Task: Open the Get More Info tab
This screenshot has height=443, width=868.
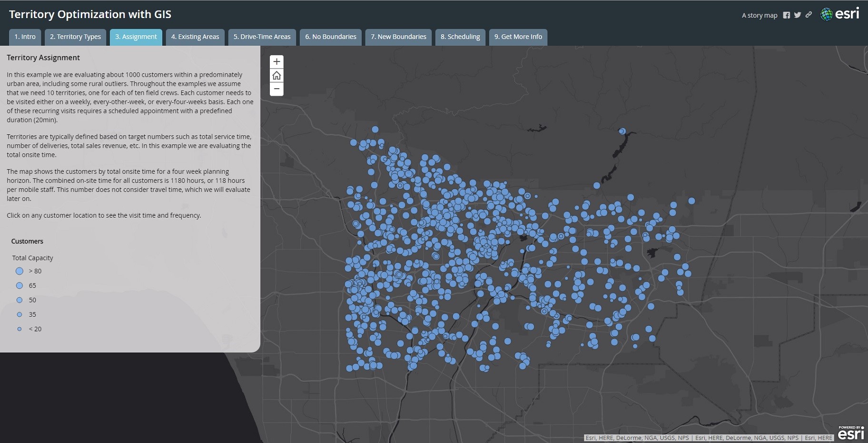Action: pyautogui.click(x=518, y=37)
